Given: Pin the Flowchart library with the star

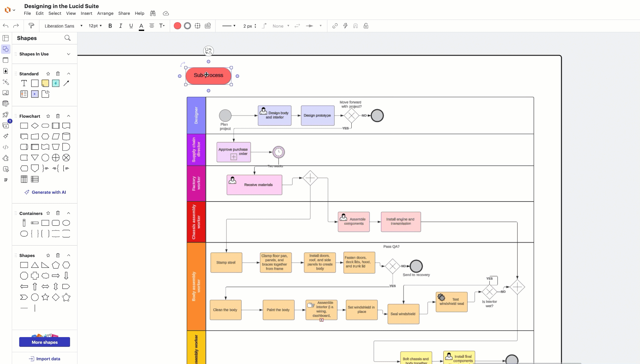Looking at the screenshot, I should (48, 116).
